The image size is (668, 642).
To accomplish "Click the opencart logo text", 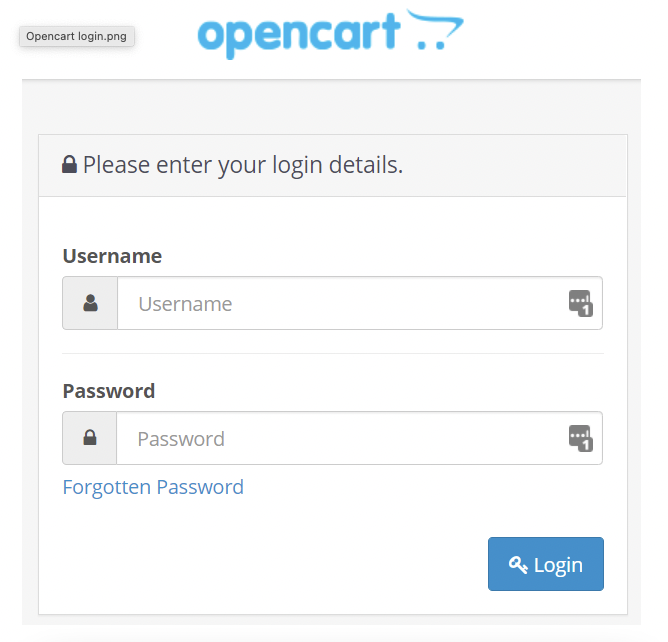I will [x=298, y=35].
